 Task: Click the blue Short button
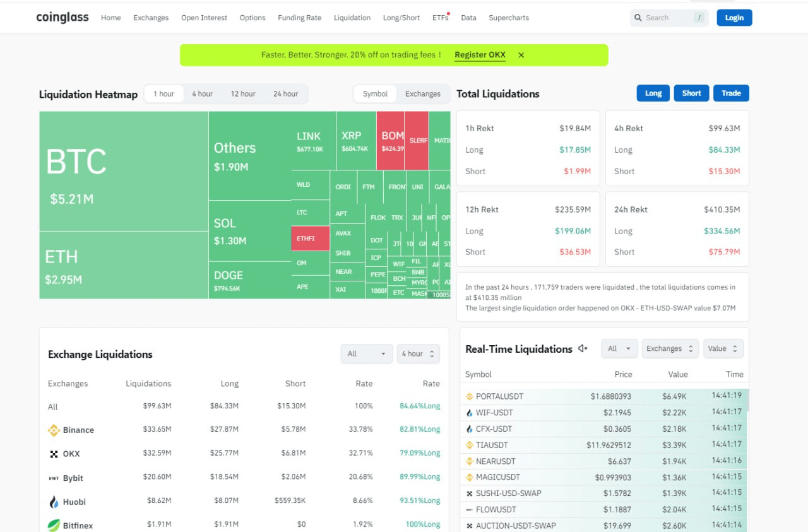tap(691, 93)
